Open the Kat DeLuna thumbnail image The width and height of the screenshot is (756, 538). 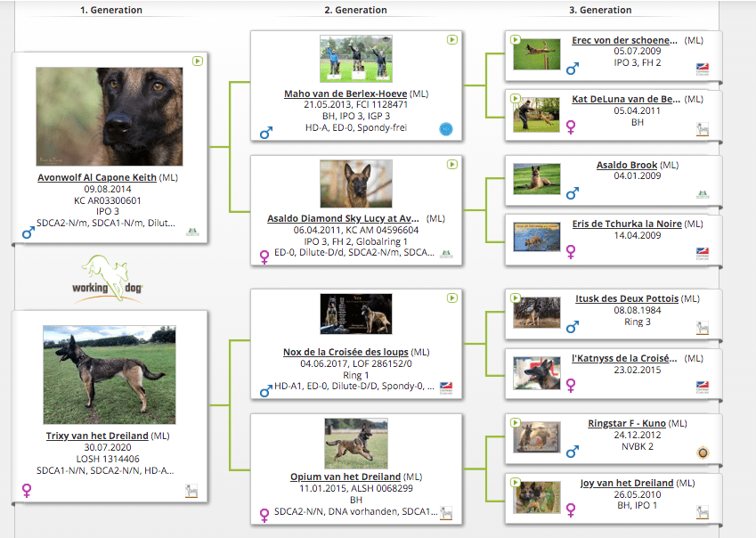click(537, 113)
